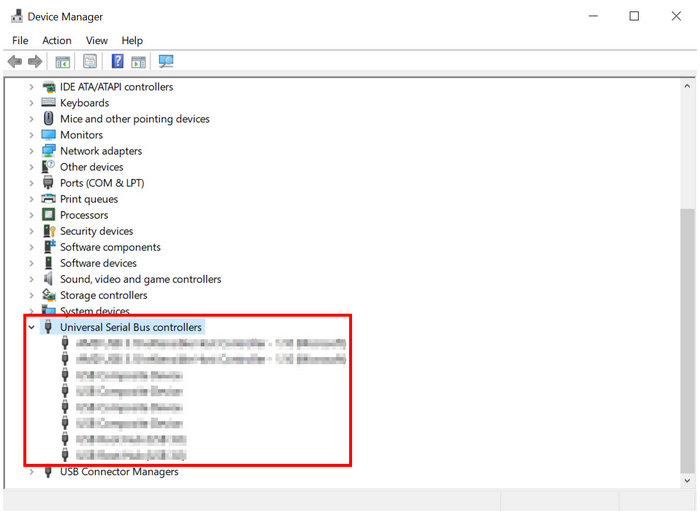The image size is (700, 514).
Task: Open the View menu
Action: click(x=96, y=40)
